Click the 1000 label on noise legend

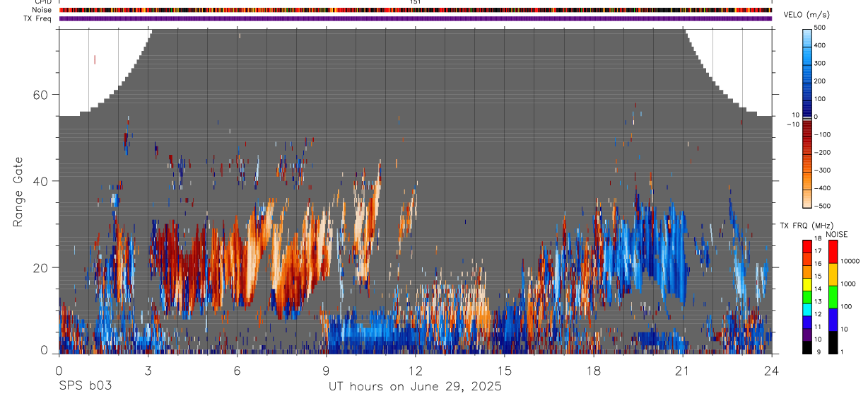click(848, 284)
